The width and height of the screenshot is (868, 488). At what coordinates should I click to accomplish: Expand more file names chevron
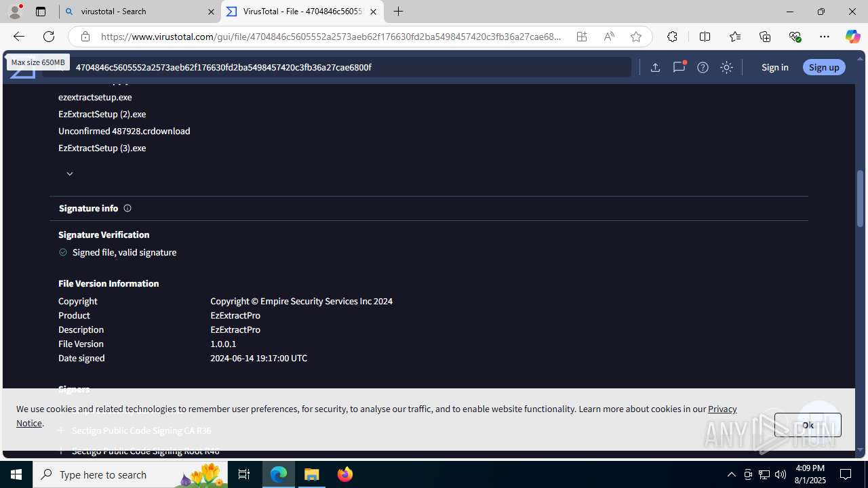tap(69, 174)
